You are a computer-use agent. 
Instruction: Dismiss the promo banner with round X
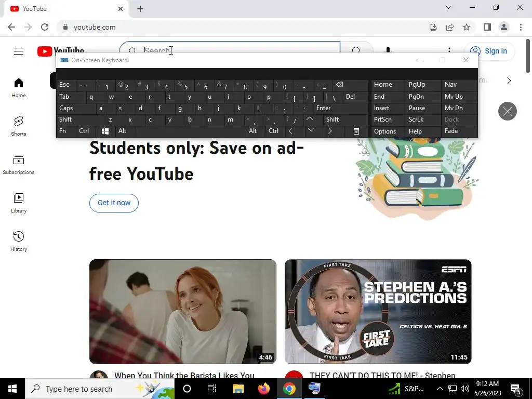(507, 111)
